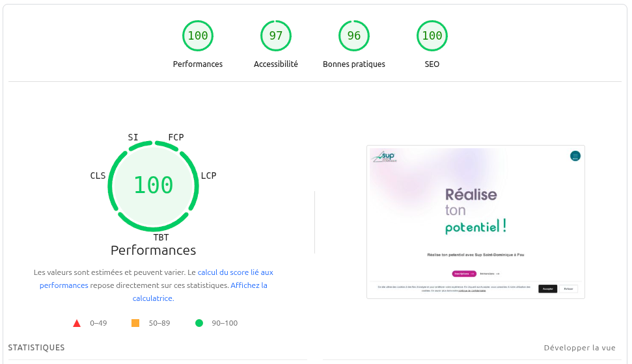Click the round menu icon in screenshot thumbnail
The image size is (632, 364).
575,156
